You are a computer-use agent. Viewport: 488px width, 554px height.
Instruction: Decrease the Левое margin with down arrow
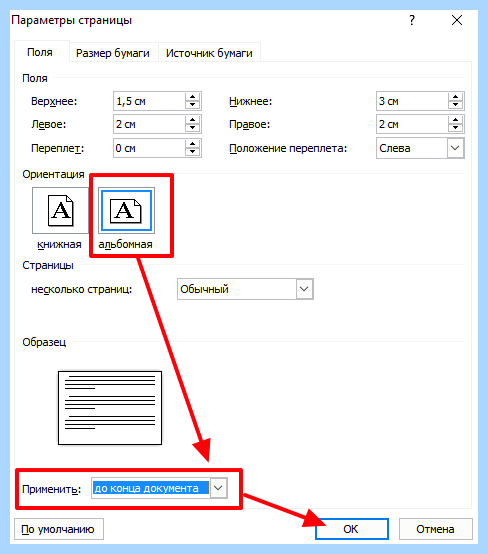tap(192, 128)
